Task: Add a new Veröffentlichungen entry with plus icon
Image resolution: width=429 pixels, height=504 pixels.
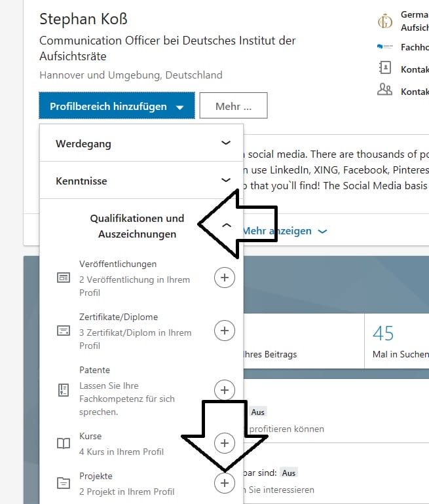Action: (x=225, y=278)
